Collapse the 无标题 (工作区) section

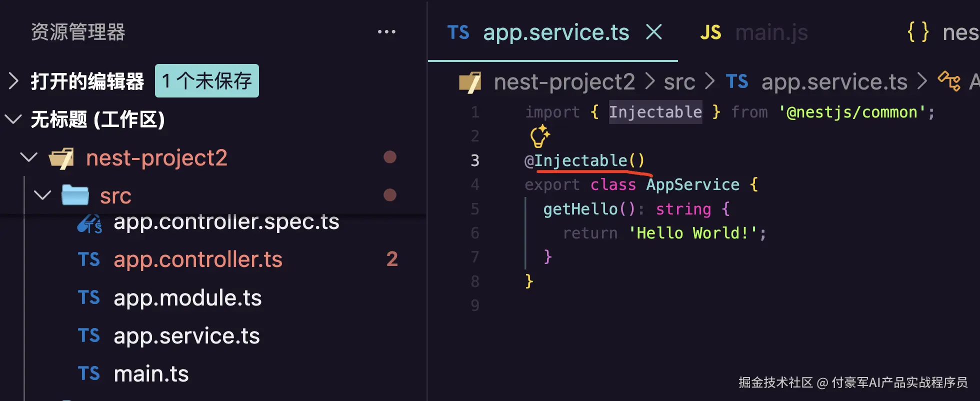point(13,119)
